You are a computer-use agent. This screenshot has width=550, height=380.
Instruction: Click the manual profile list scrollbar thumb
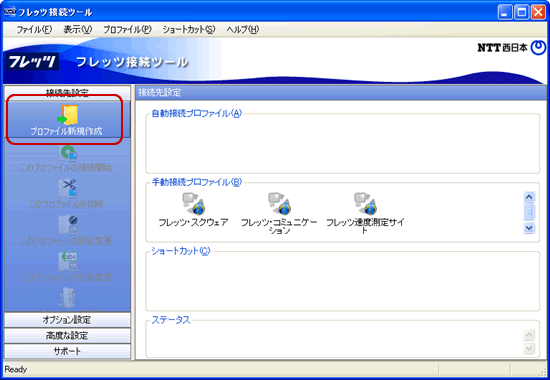click(x=529, y=212)
